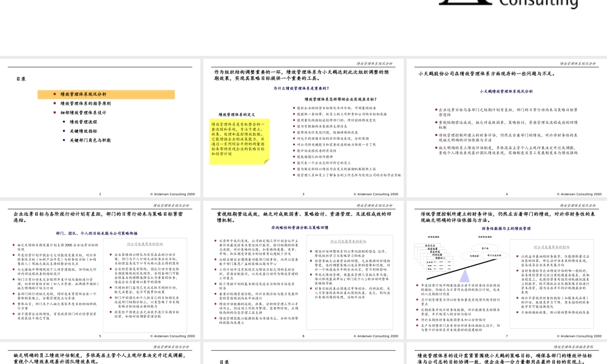607x364 pixels.
Task: Click sub-item 关键绩效指标
Action: pos(83,132)
